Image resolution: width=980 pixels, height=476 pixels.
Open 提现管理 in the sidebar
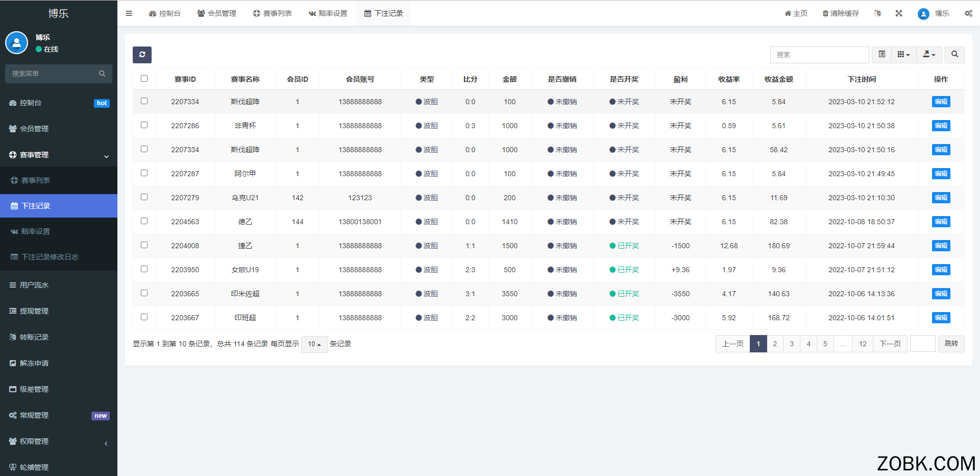click(59, 311)
